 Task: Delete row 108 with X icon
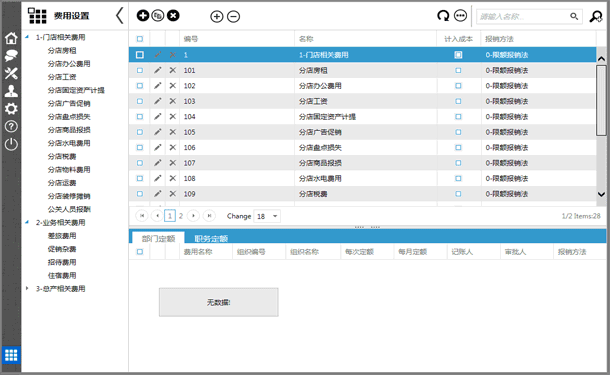coord(173,178)
